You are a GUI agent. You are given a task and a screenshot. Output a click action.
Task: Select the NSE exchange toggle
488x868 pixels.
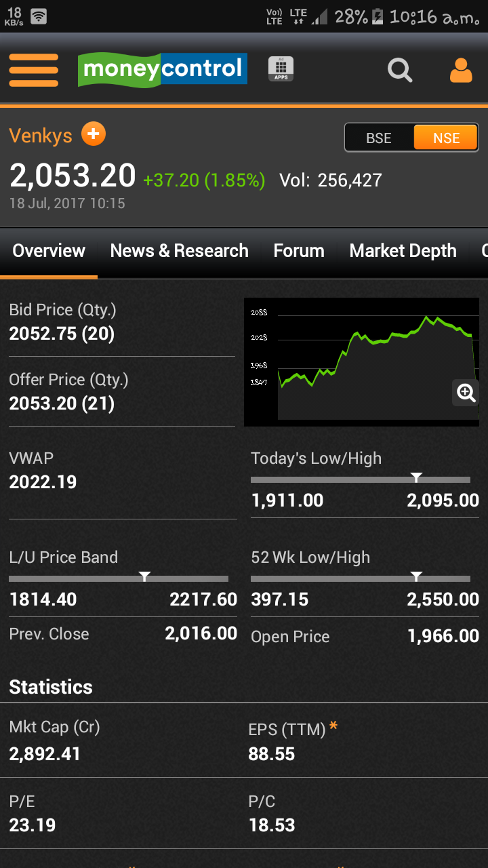pyautogui.click(x=446, y=138)
